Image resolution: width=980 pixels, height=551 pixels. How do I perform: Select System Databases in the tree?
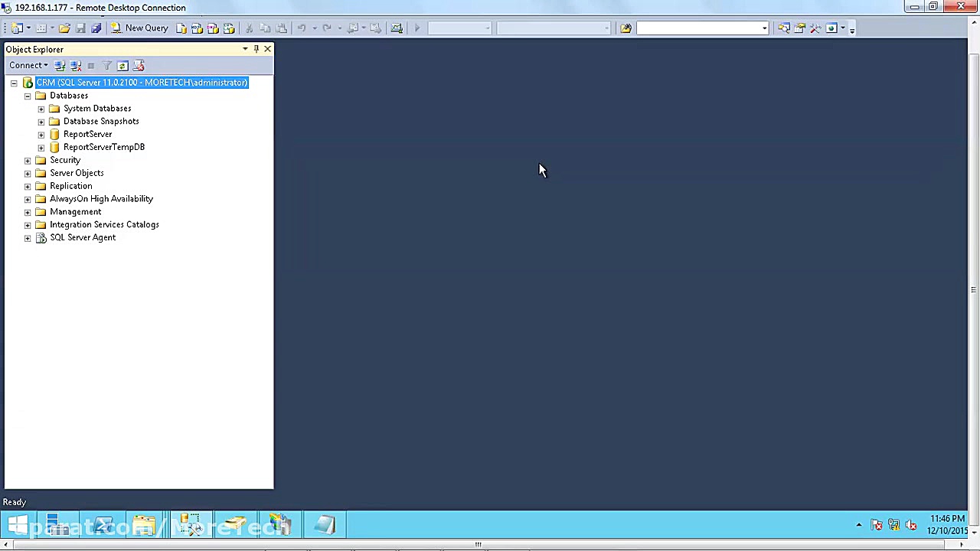point(97,109)
